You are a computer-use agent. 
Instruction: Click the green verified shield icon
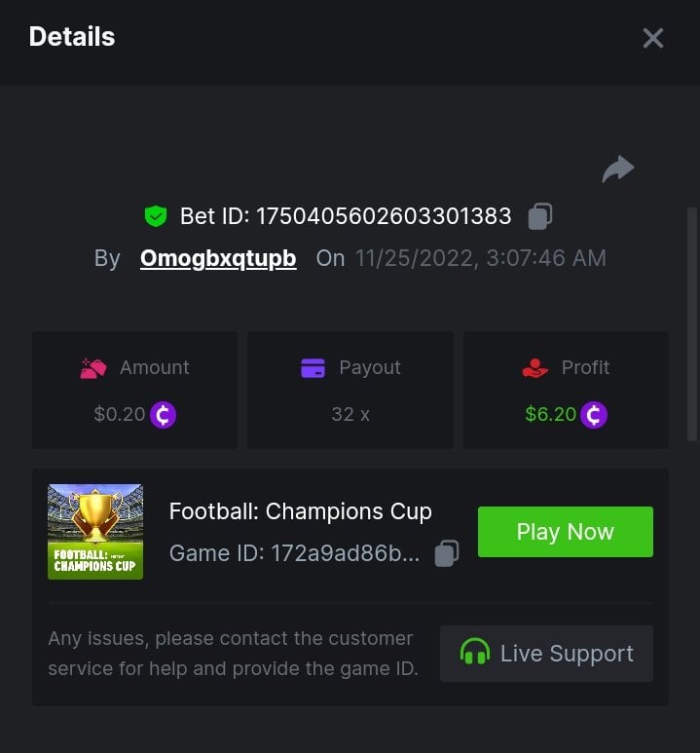pos(155,216)
